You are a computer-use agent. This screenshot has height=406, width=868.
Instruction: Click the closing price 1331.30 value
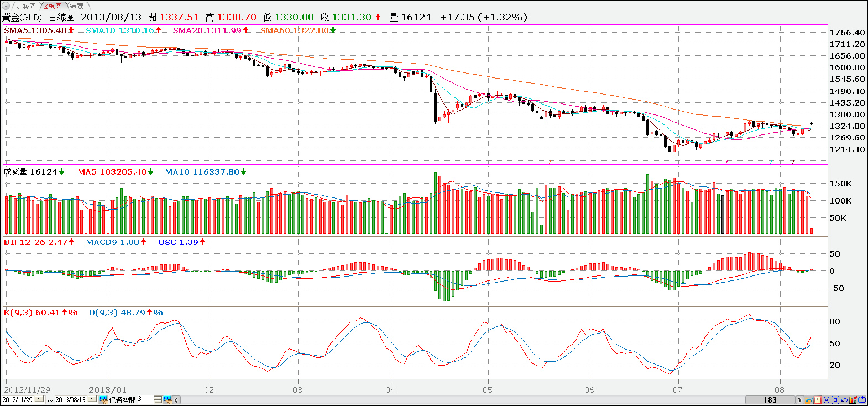(x=352, y=17)
